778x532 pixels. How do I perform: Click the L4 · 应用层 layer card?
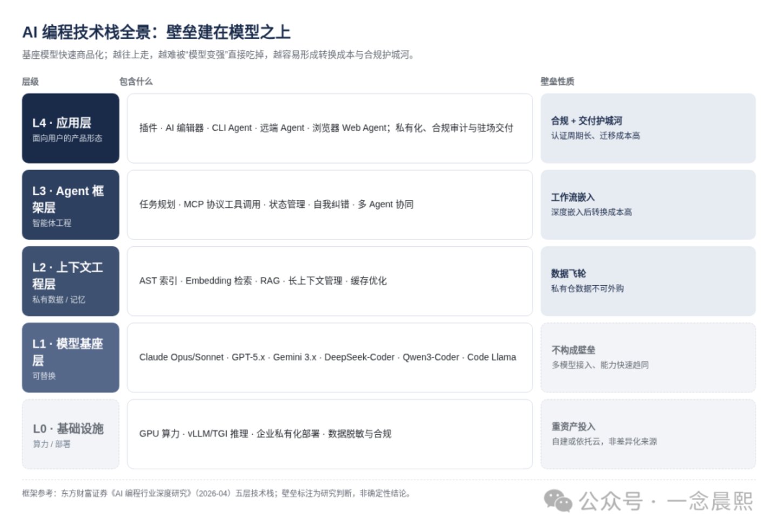click(x=70, y=128)
